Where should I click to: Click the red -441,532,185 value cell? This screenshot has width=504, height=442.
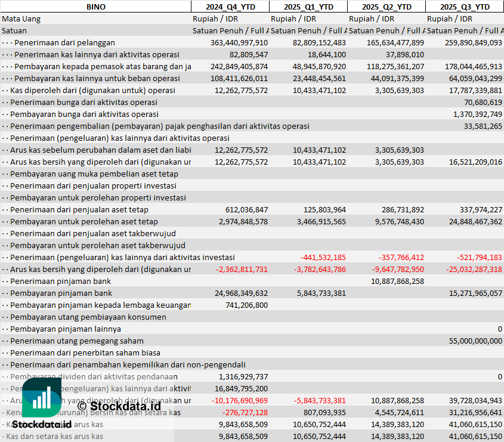click(323, 257)
